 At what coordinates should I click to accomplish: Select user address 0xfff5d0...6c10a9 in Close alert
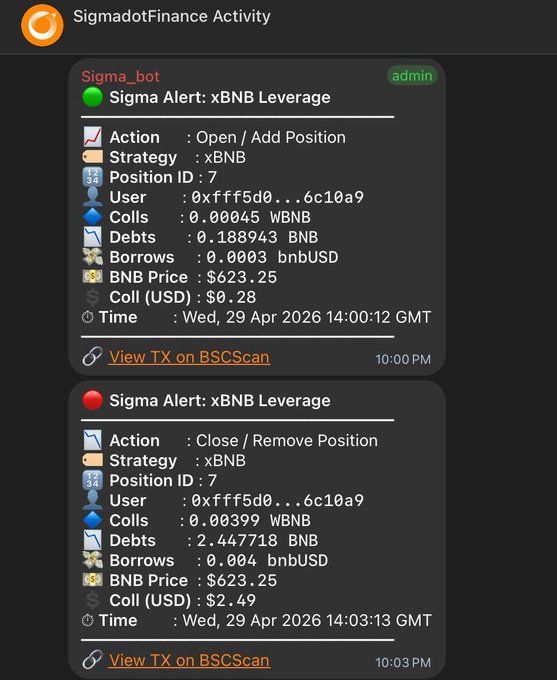pyautogui.click(x=277, y=500)
